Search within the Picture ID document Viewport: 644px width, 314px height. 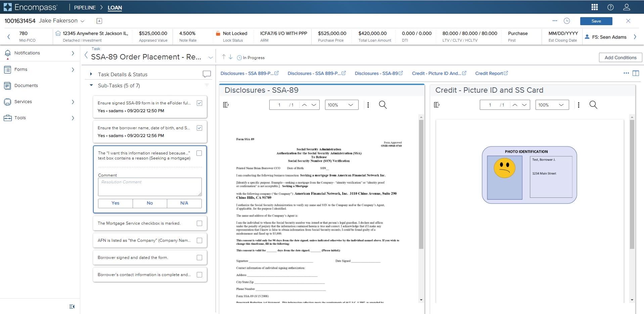pyautogui.click(x=593, y=105)
